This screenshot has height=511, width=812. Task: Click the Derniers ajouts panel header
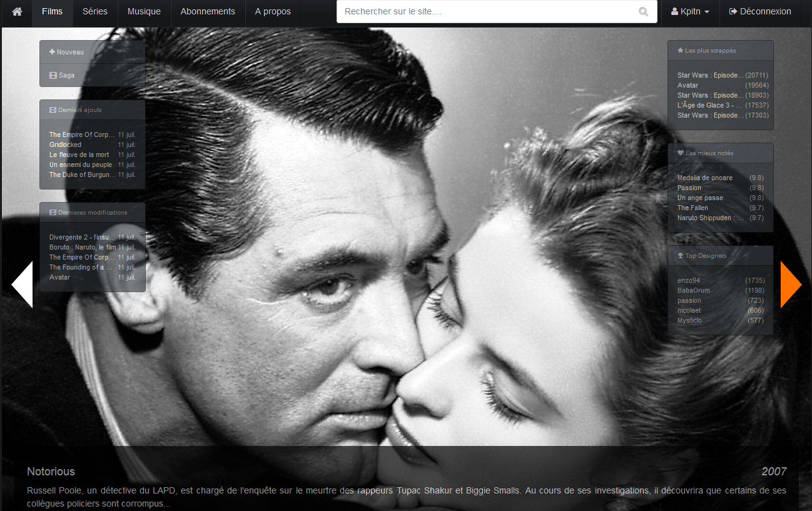point(93,110)
